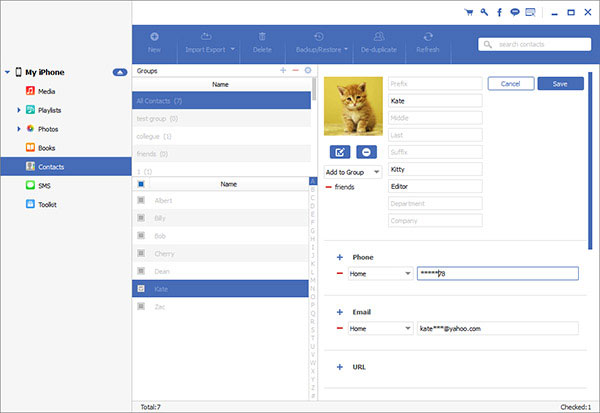Click the eject icon next to My iPhone
The width and height of the screenshot is (600, 413).
tap(120, 72)
